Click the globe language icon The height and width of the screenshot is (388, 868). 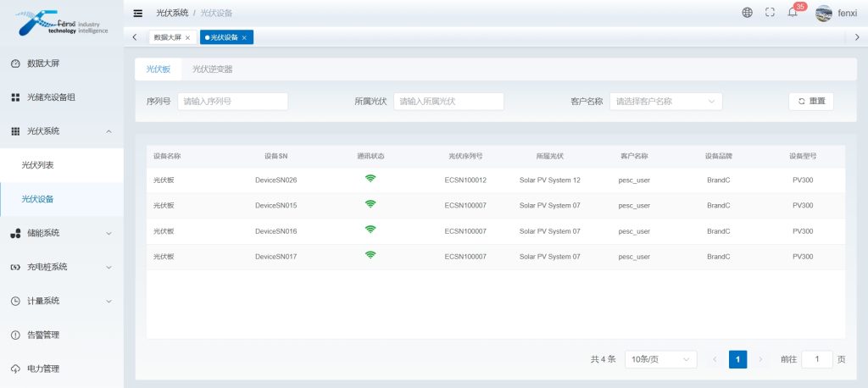coord(747,13)
